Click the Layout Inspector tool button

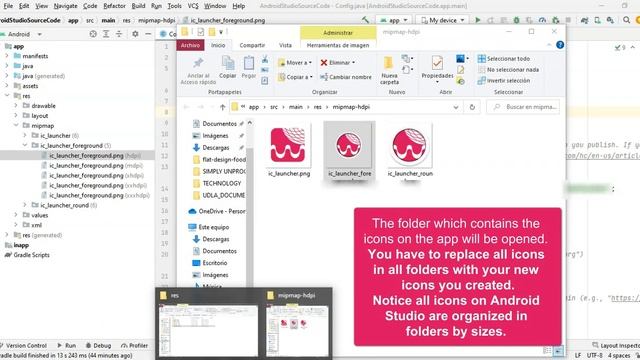pos(616,345)
